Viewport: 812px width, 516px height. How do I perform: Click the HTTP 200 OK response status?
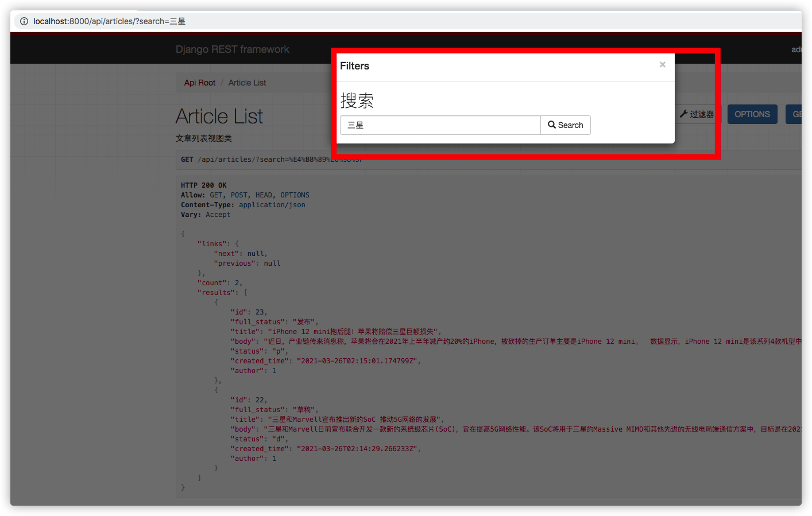pos(203,185)
